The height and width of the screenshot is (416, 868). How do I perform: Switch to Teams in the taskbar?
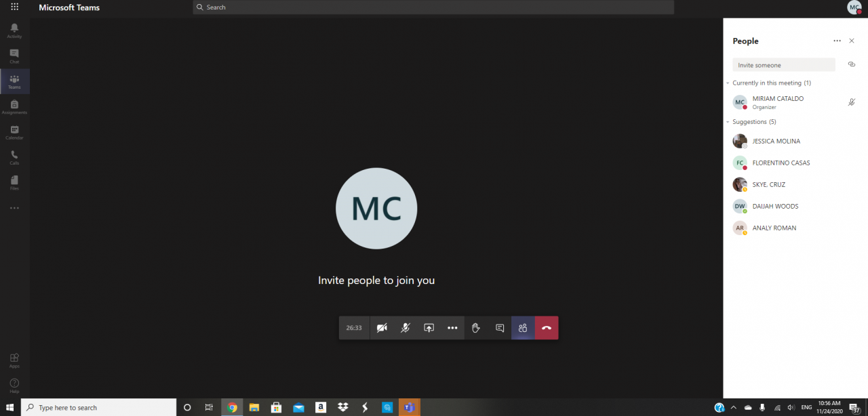tap(409, 407)
